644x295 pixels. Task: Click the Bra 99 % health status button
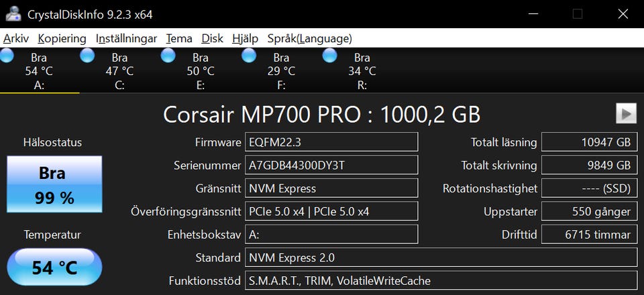(54, 184)
